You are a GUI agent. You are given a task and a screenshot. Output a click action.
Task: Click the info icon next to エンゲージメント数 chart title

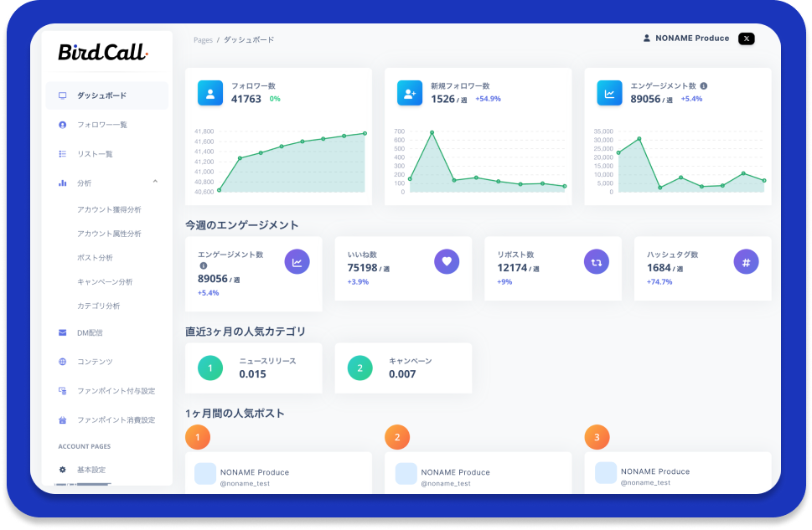coord(703,85)
